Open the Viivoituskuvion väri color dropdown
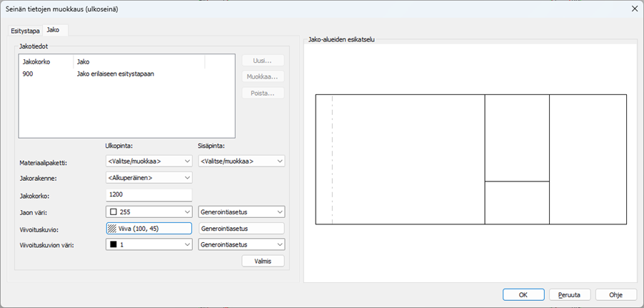The height and width of the screenshot is (308, 644). (149, 244)
